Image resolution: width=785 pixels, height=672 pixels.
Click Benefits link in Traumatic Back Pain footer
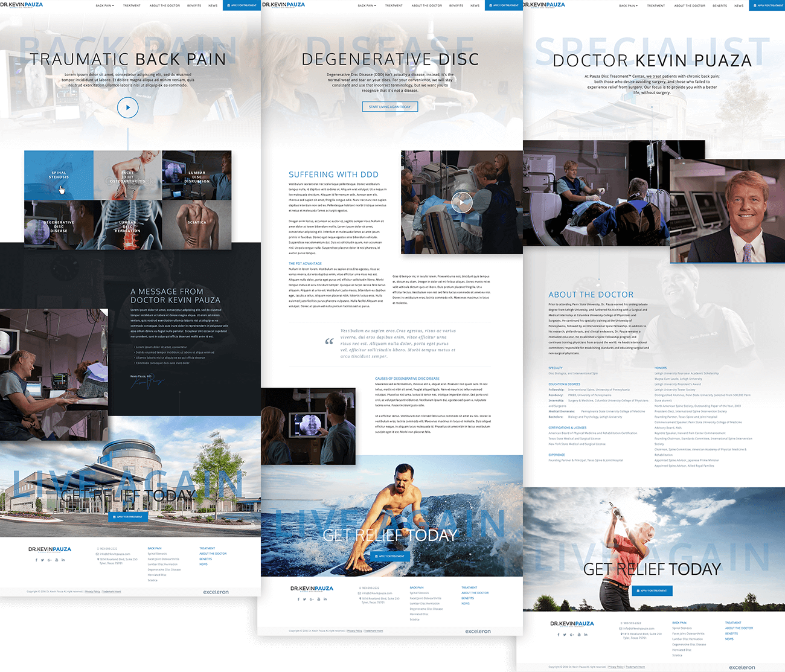[x=205, y=559]
